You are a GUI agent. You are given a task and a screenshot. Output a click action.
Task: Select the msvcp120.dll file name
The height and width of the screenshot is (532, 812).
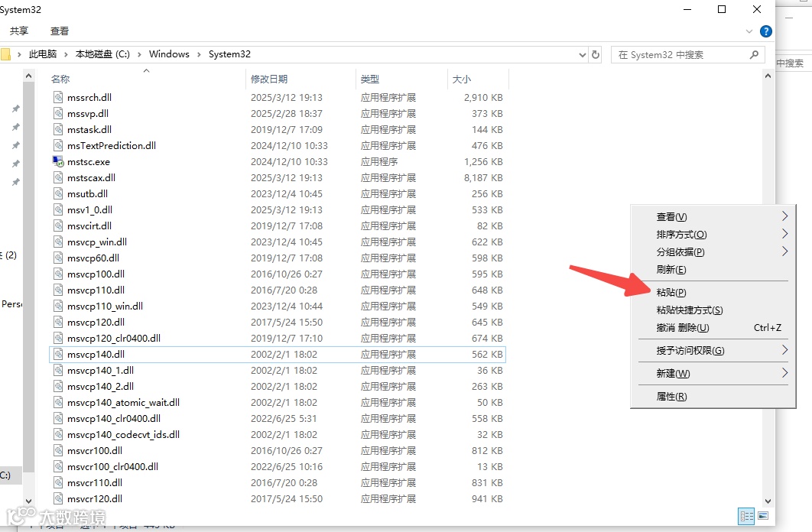click(96, 322)
